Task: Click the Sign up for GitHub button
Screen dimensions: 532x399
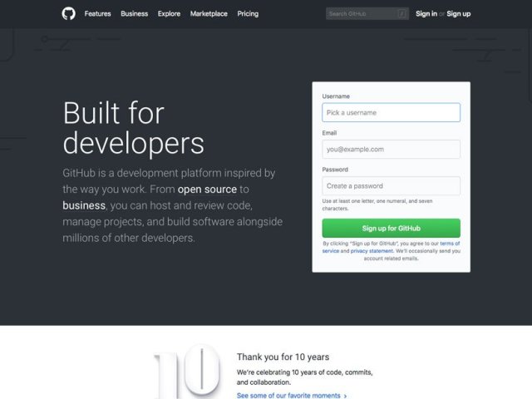Action: click(392, 228)
